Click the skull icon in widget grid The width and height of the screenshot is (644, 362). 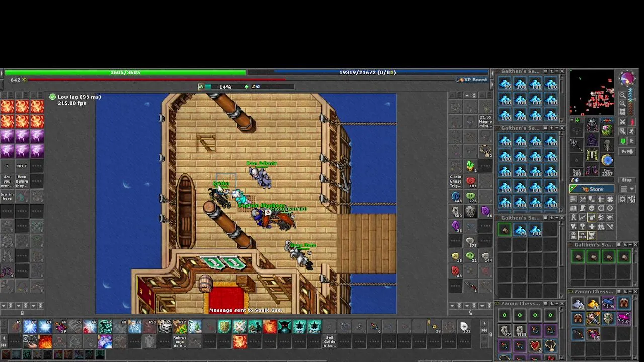(x=592, y=208)
